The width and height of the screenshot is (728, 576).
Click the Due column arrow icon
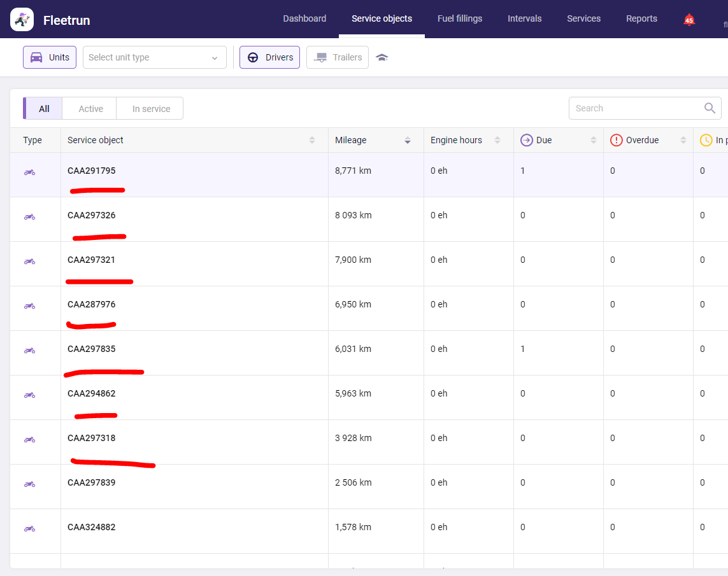[527, 140]
